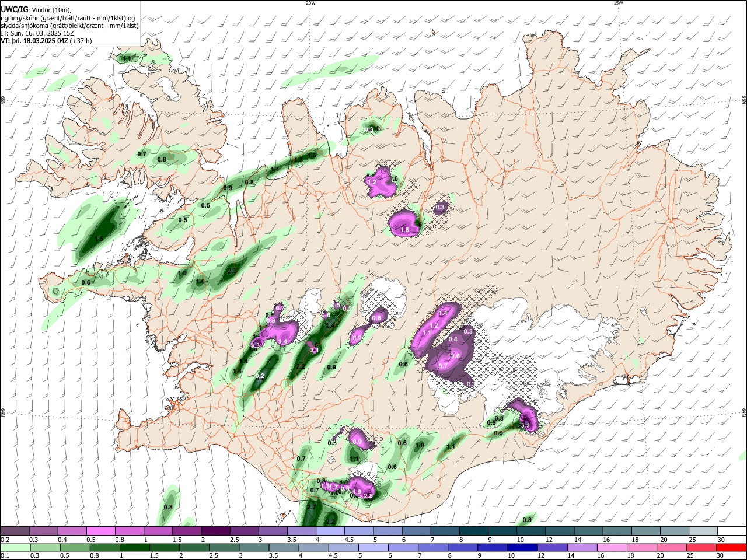The height and width of the screenshot is (560, 747).
Task: Click the pale grey swatch between 25 and 30, upper legend
Action: 703,531
